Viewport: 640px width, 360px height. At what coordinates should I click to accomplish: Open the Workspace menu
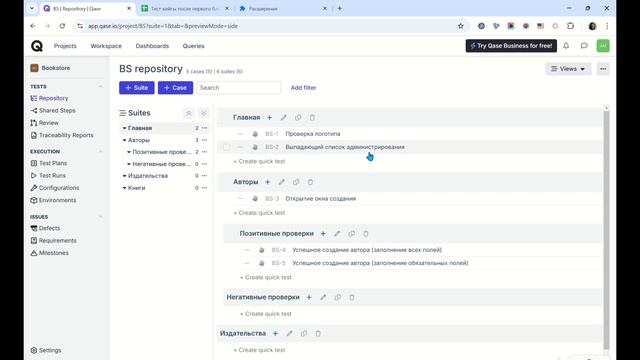tap(106, 46)
